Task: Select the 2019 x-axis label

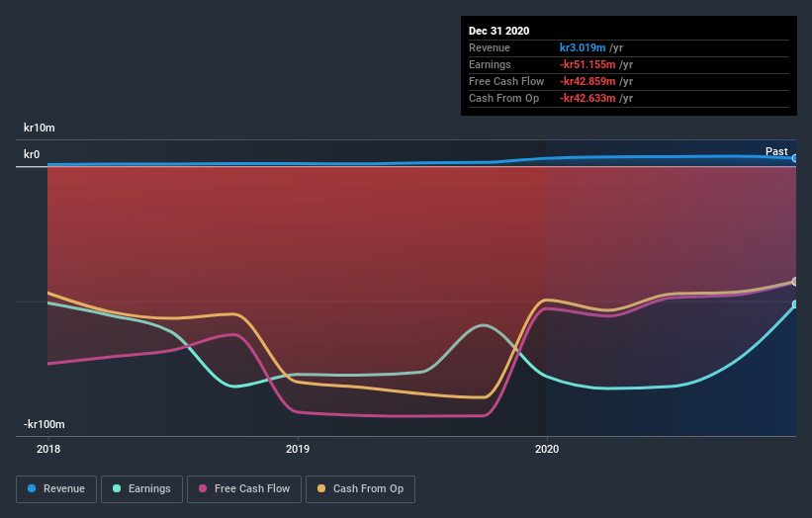Action: 298,449
